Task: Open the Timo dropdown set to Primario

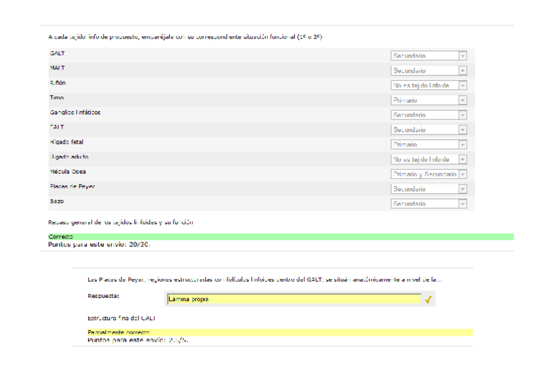Action: pyautogui.click(x=429, y=101)
